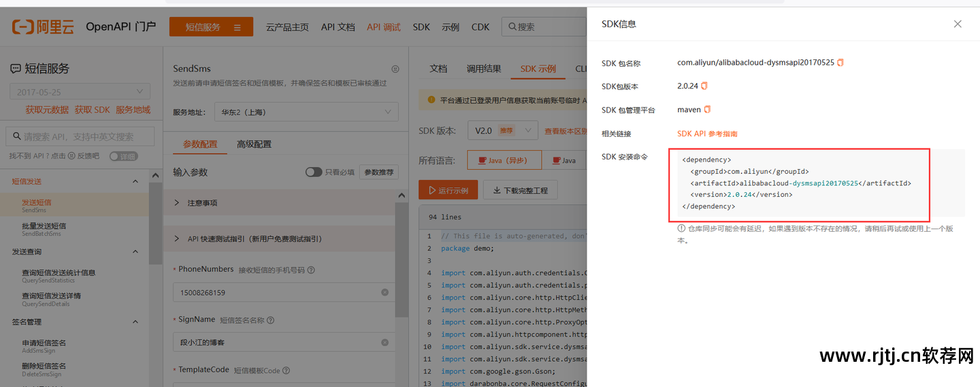Image resolution: width=980 pixels, height=387 pixels.
Task: Collapse the 签名管理 group
Action: (x=135, y=322)
